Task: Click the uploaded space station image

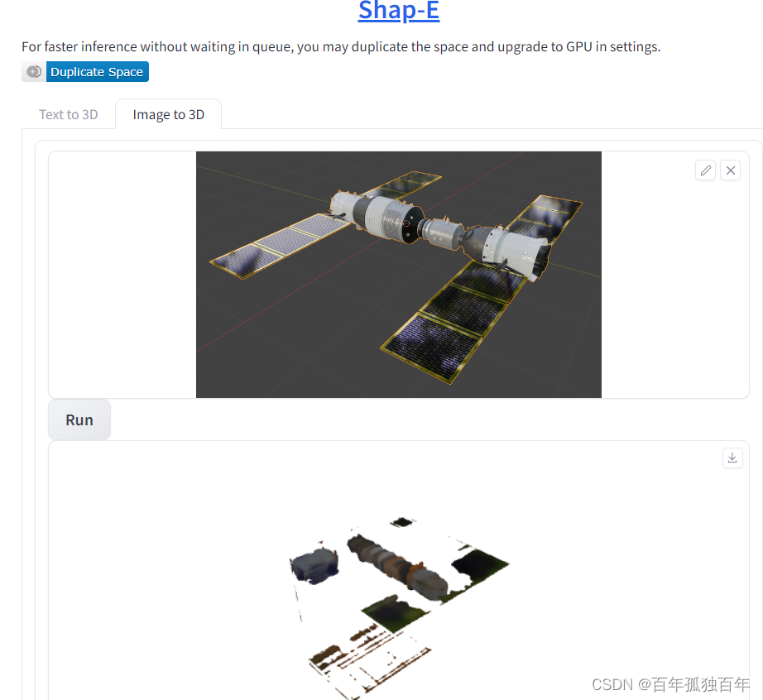Action: [399, 275]
